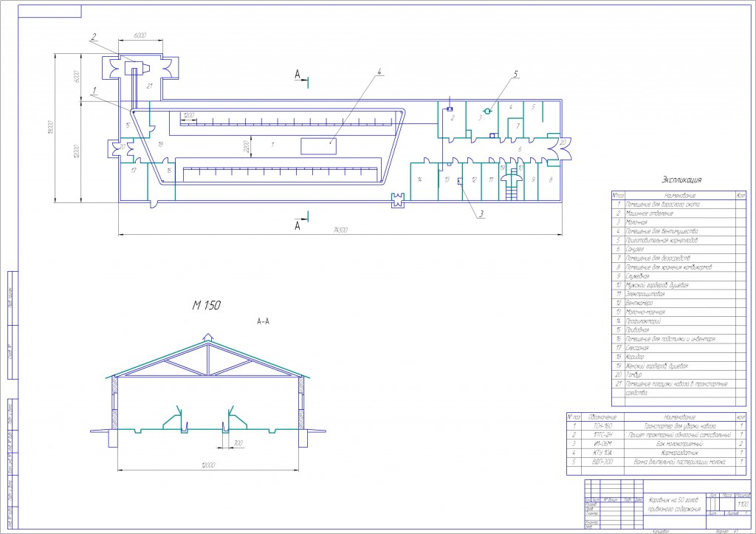The height and width of the screenshot is (534, 756).
Task: Select "Помещение погрузки навоза в транспортные средства"
Action: pos(676,388)
